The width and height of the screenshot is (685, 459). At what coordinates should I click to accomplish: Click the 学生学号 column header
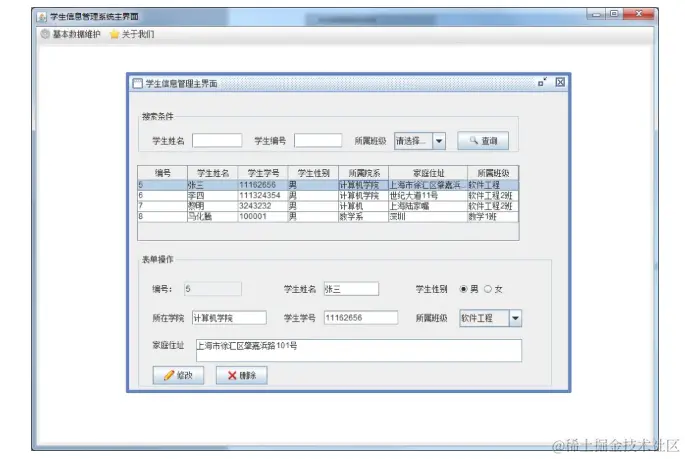click(x=263, y=173)
